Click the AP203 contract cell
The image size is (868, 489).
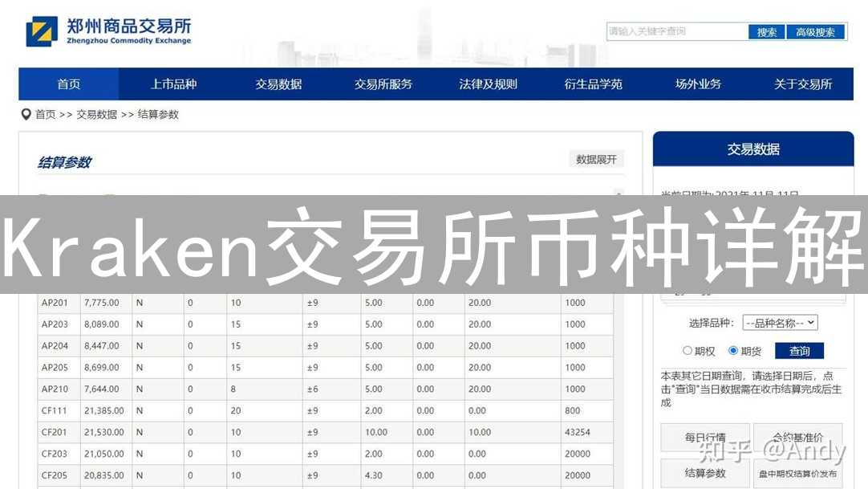pos(59,324)
